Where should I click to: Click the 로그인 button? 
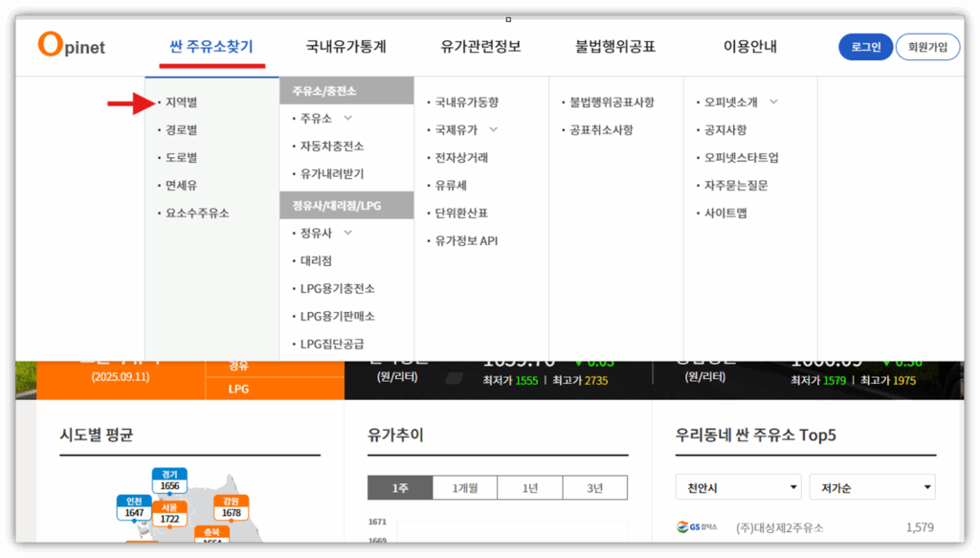pos(865,47)
